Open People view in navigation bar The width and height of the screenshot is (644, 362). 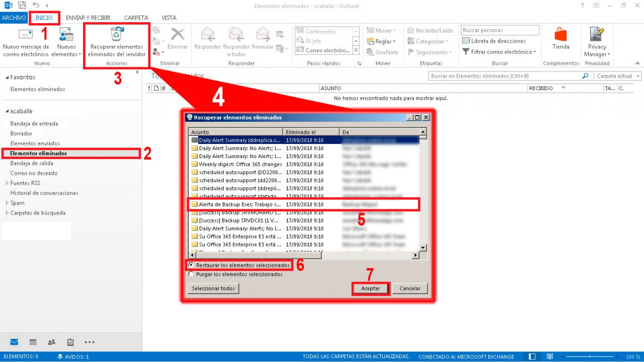(52, 342)
